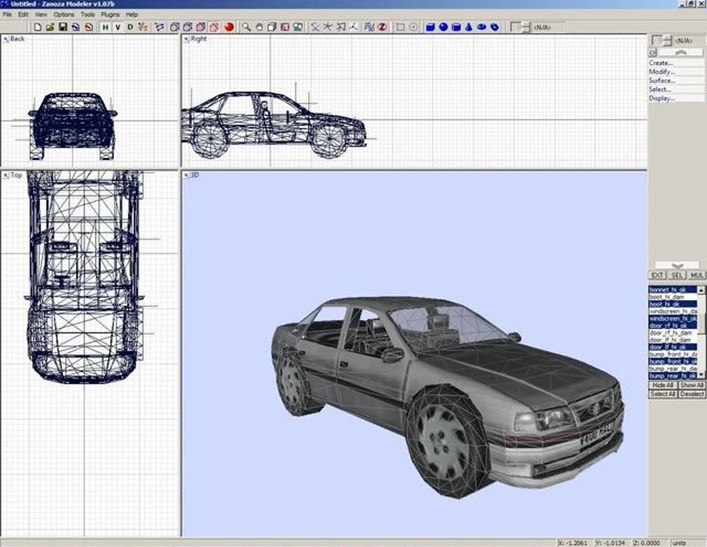Click the Save disk icon

62,27
